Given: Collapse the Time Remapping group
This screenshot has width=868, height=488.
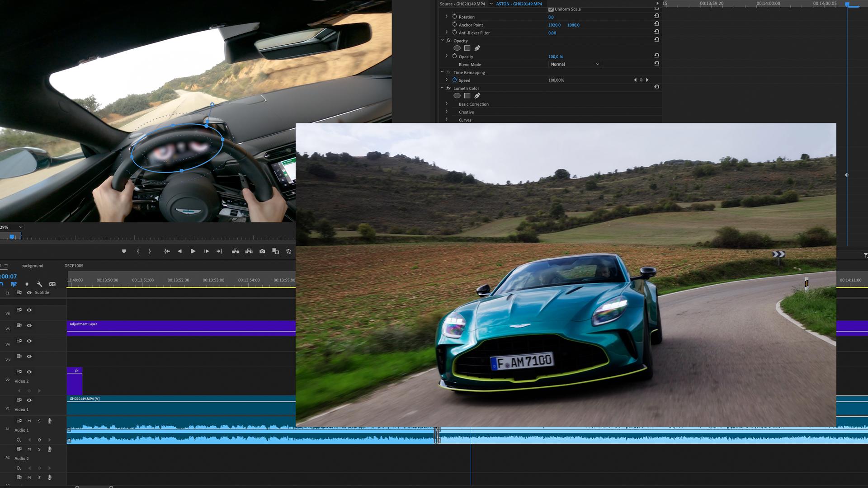Looking at the screenshot, I should [x=442, y=72].
